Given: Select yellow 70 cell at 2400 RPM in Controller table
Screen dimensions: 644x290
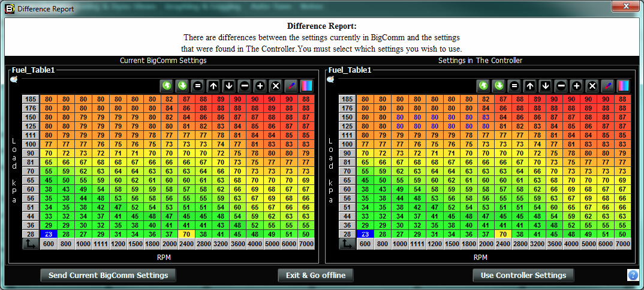Looking at the screenshot, I should [503, 234].
